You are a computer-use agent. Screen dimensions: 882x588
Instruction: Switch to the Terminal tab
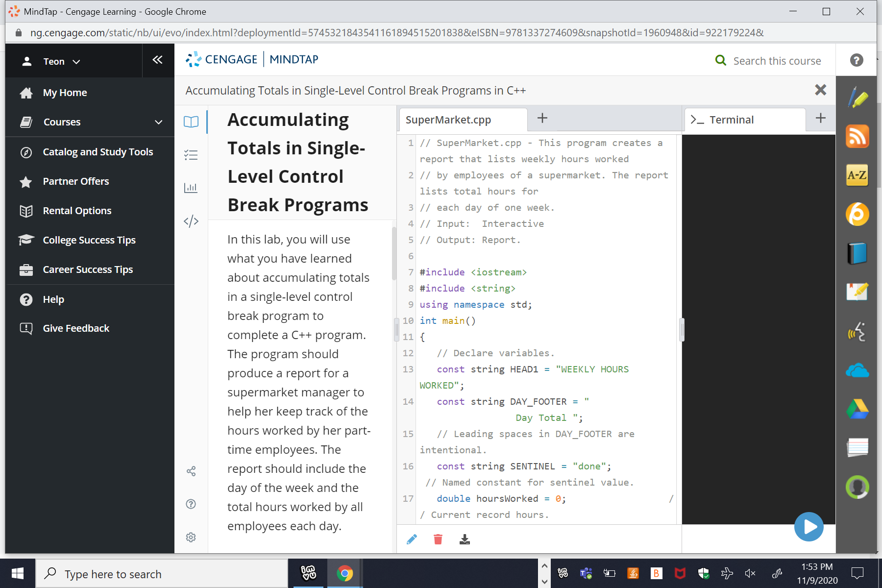[x=732, y=119]
